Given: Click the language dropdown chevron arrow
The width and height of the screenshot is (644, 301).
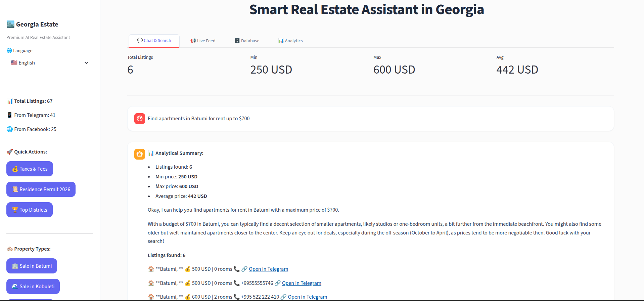Looking at the screenshot, I should point(86,63).
